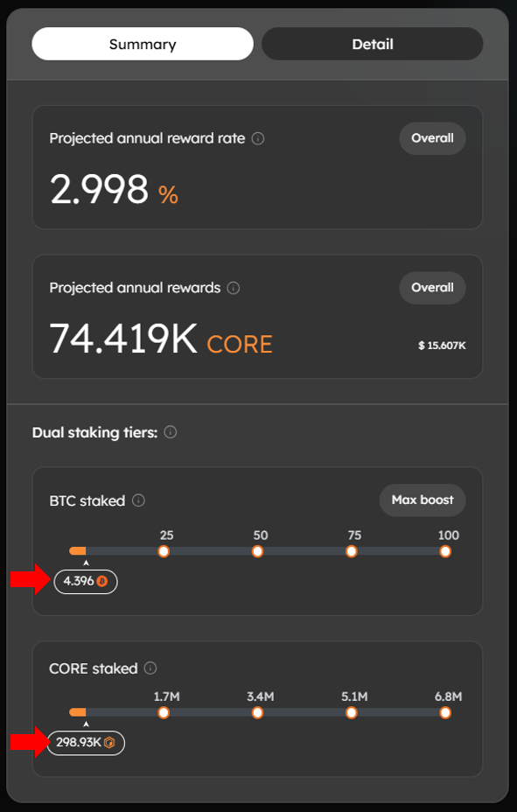Click the Overall badge on the annual rewards card
Viewport: 517px width, 812px height.
(x=432, y=287)
